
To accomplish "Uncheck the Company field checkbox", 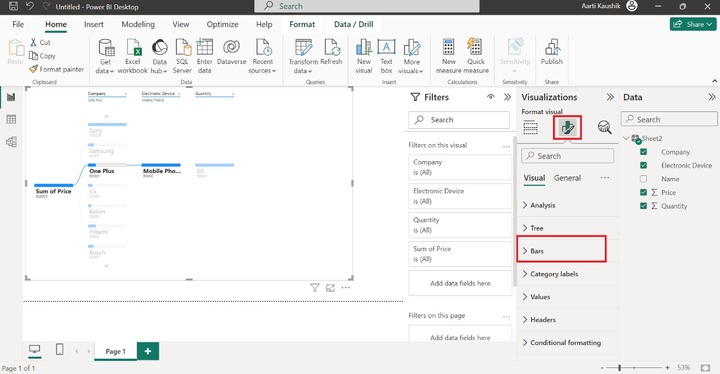I will 643,152.
